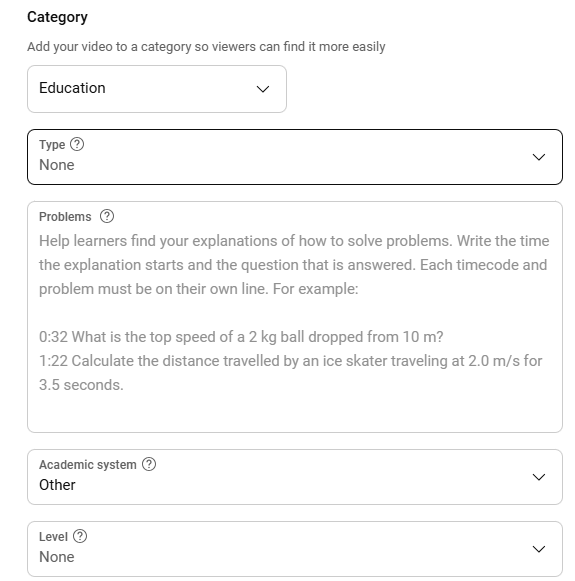
Task: Click the 0:32 example timecode placeholder line
Action: 241,337
